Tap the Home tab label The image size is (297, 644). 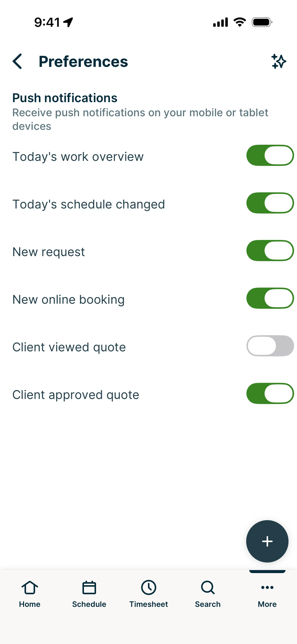30,604
